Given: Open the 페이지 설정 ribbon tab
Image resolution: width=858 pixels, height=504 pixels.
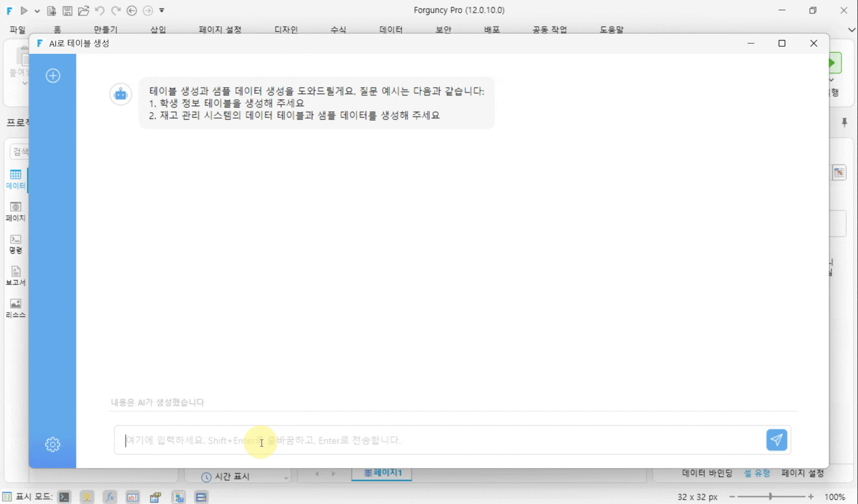Looking at the screenshot, I should click(x=220, y=29).
